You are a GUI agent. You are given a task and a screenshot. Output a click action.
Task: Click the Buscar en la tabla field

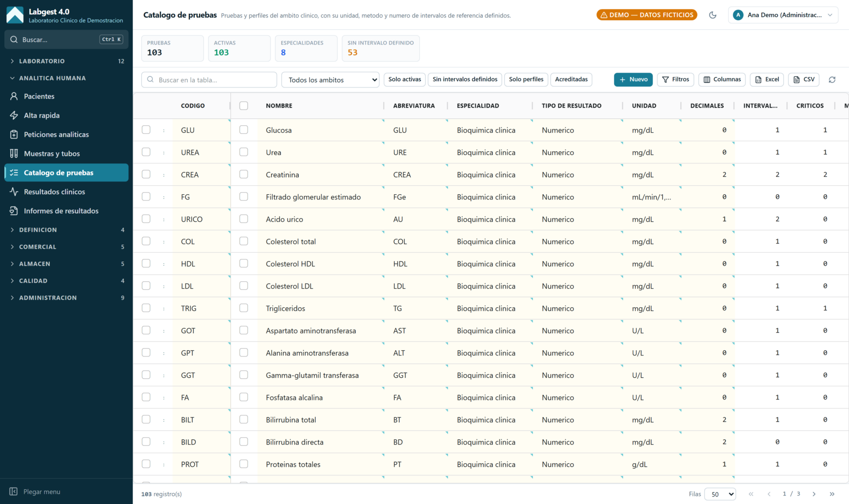209,80
